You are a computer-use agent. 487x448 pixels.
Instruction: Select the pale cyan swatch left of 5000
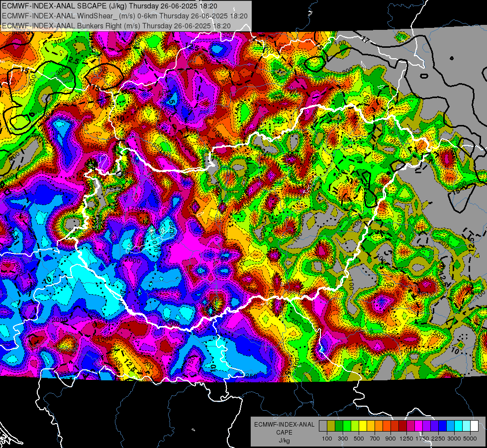point(467,426)
